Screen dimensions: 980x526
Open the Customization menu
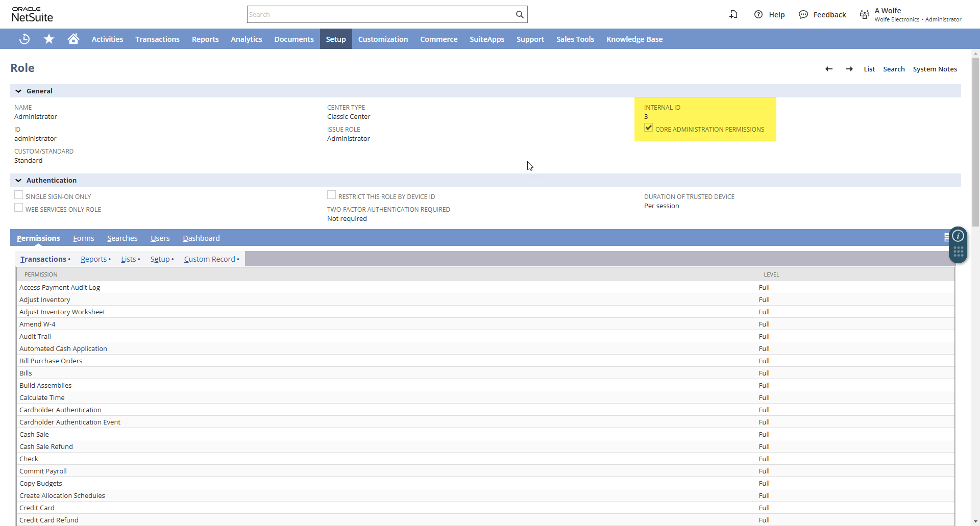(x=383, y=39)
